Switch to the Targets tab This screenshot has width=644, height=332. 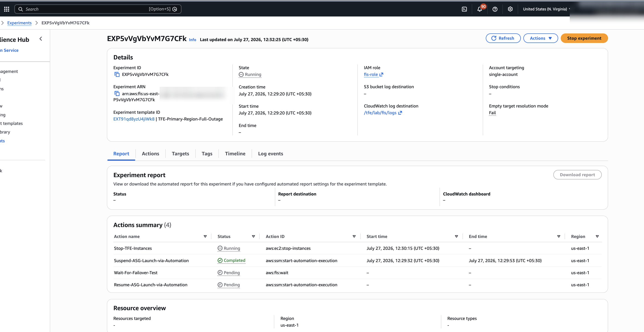pyautogui.click(x=180, y=154)
